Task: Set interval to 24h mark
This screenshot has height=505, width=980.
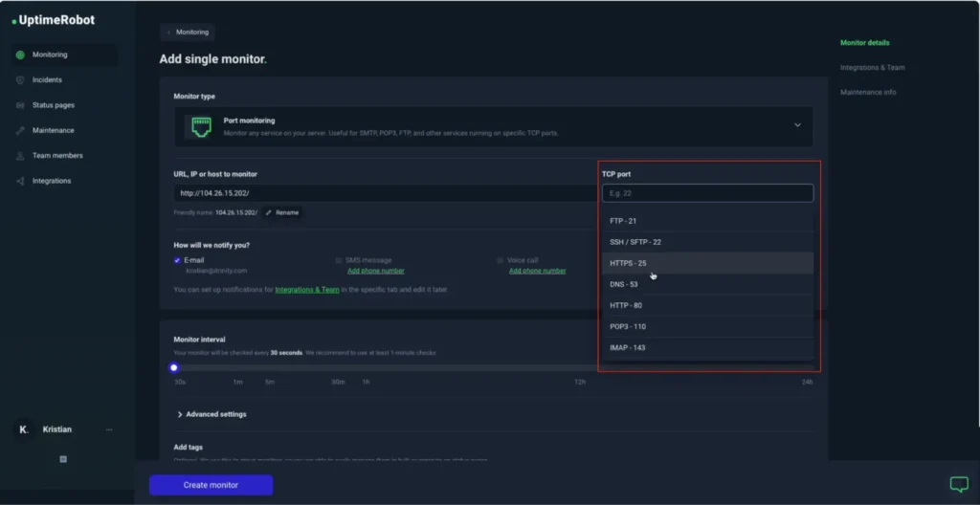Action: click(807, 382)
